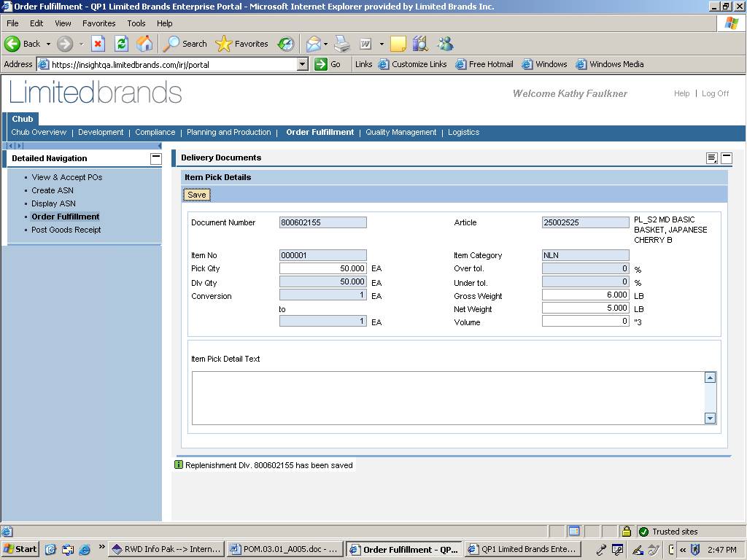Open the Back button history dropdown

point(48,44)
